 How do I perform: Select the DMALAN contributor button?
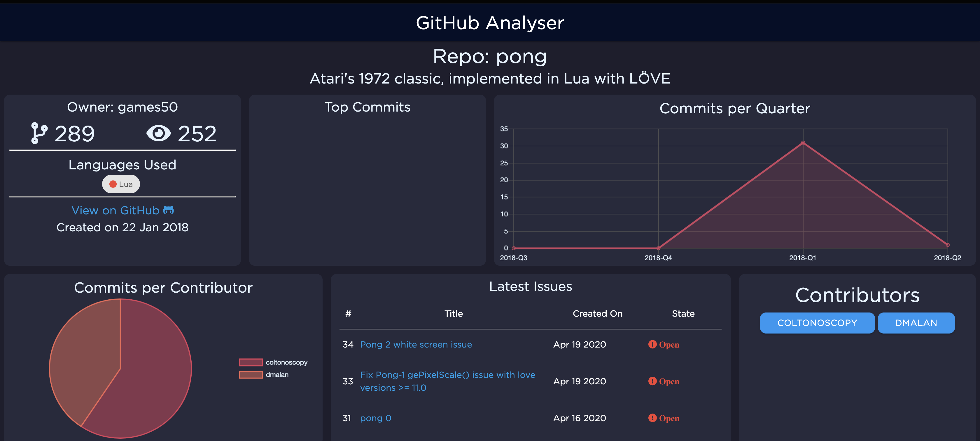[916, 323]
